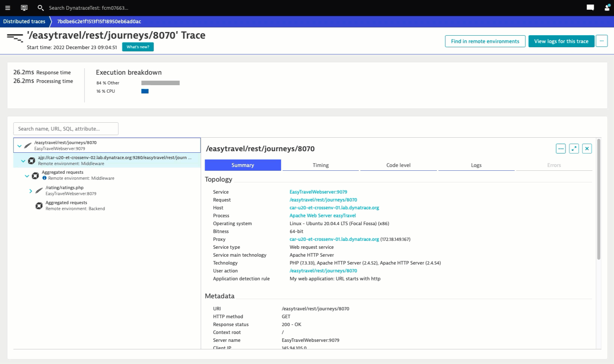Click 'Linux - Ubuntu 20.04.4 LTS' operating system value
The image size is (614, 364).
pos(339,223)
